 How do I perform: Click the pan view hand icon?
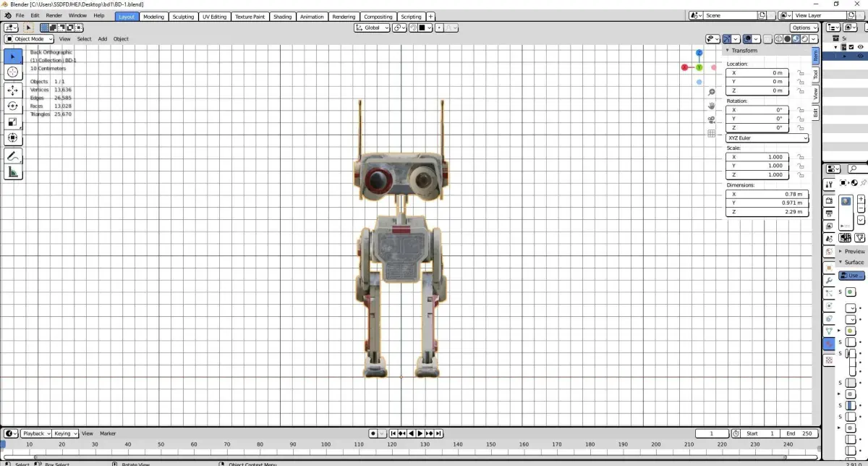712,106
